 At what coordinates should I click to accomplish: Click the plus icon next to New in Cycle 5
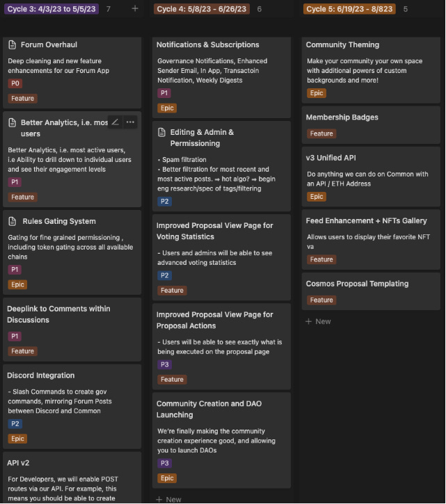pyautogui.click(x=308, y=321)
